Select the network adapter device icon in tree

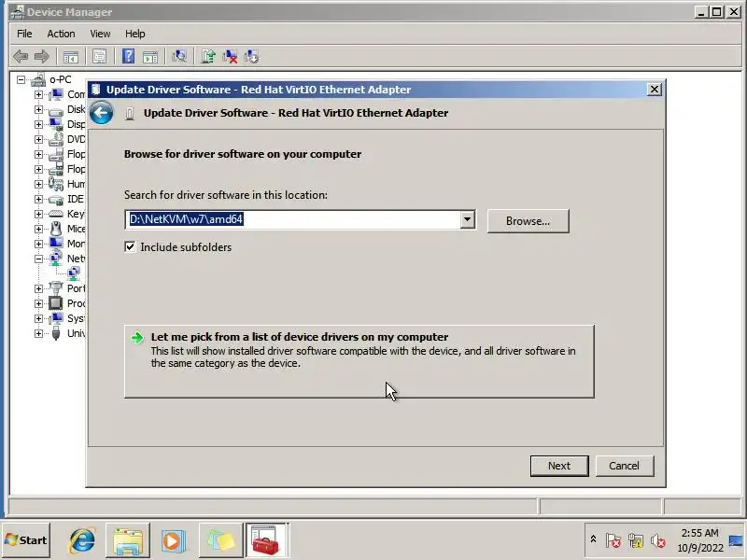tap(74, 273)
